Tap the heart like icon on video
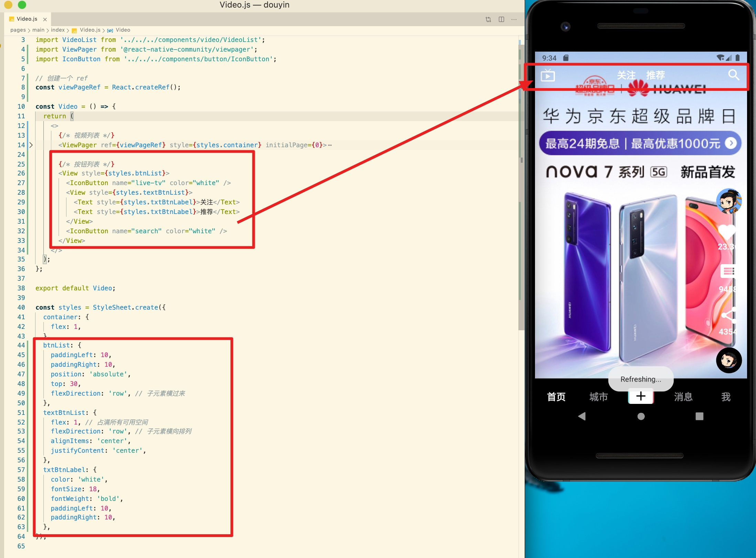 (727, 232)
